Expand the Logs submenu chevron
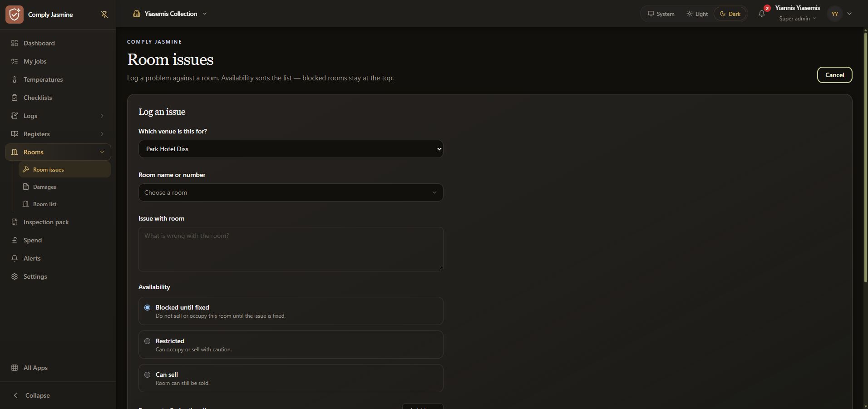Screen dimensions: 868x409 pos(102,116)
